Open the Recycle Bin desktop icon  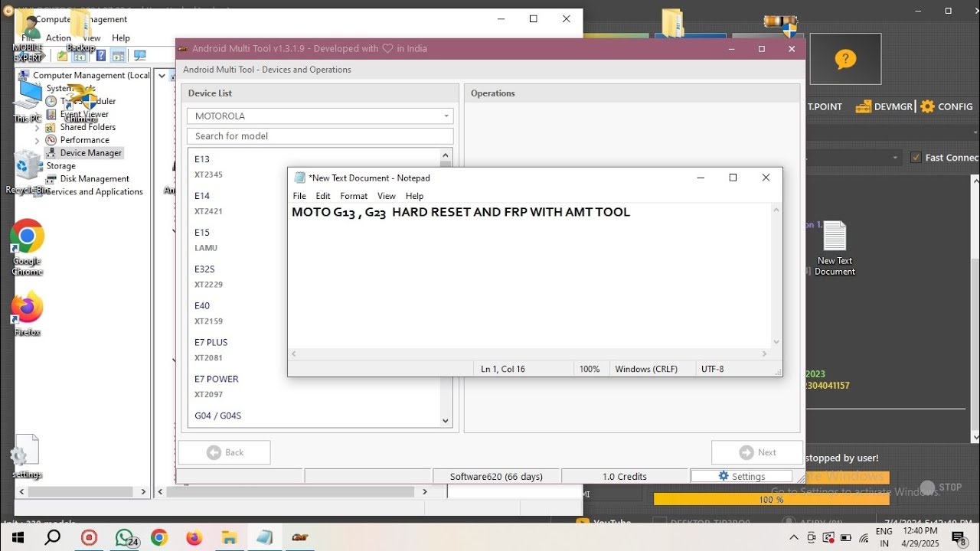pos(28,173)
